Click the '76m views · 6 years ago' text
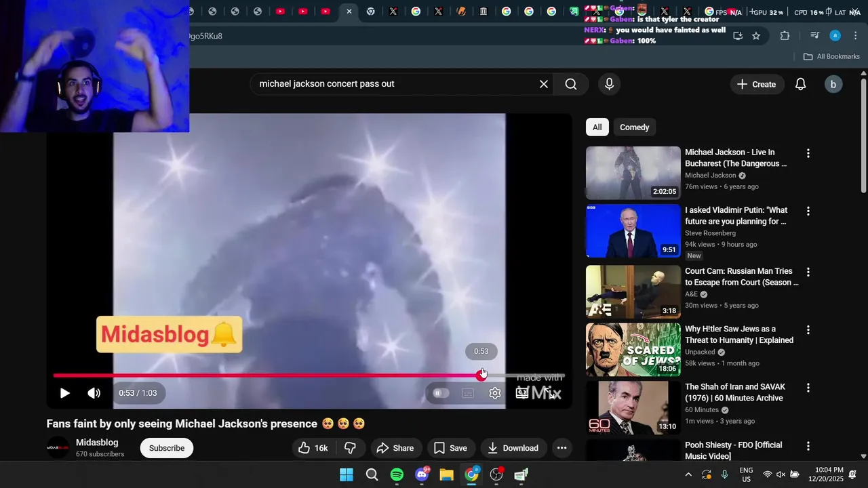868x488 pixels. 722,186
